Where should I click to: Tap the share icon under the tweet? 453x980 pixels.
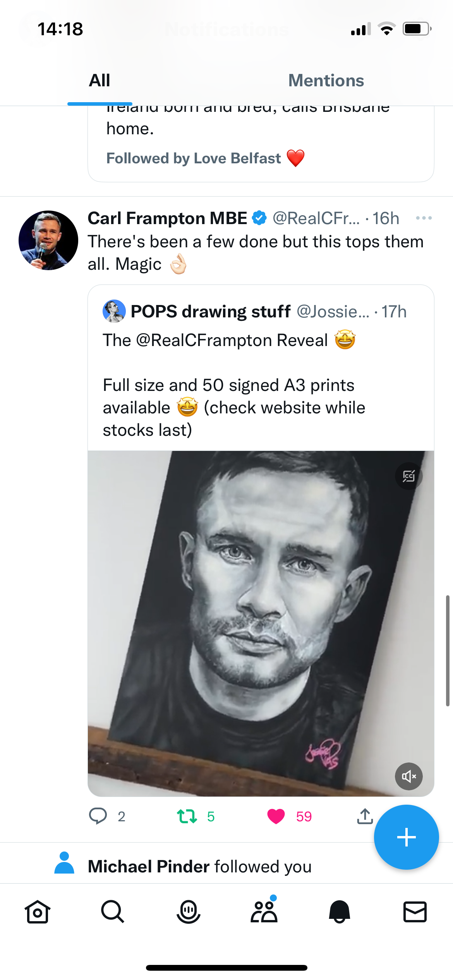[365, 816]
